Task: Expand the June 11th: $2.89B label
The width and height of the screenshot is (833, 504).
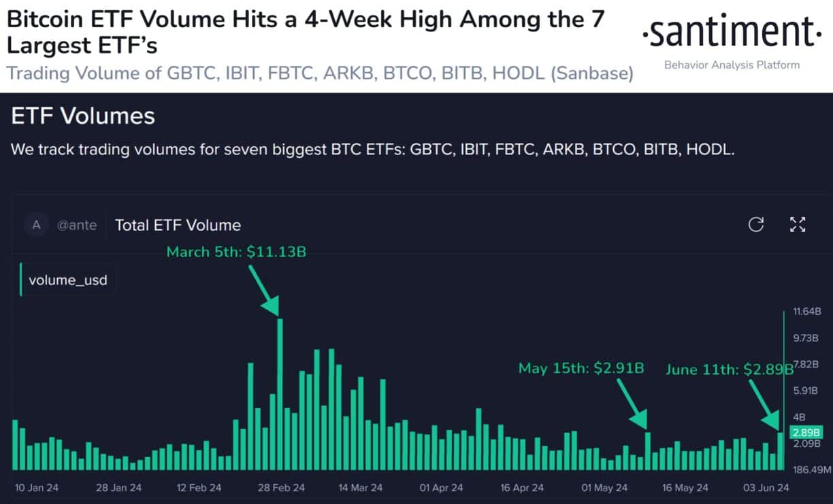Action: [730, 370]
